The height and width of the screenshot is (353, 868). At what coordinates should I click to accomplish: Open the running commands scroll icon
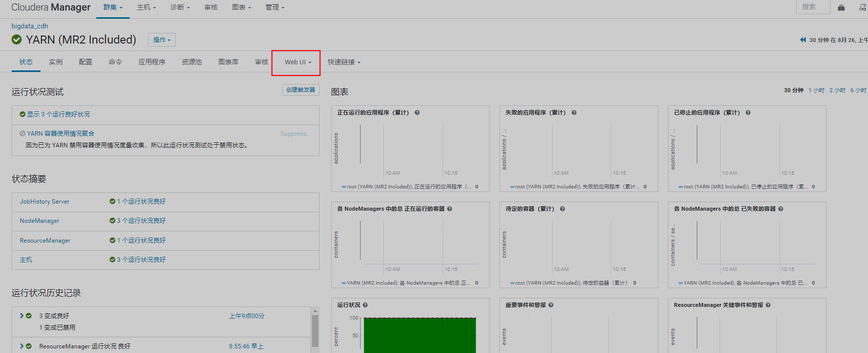862,8
